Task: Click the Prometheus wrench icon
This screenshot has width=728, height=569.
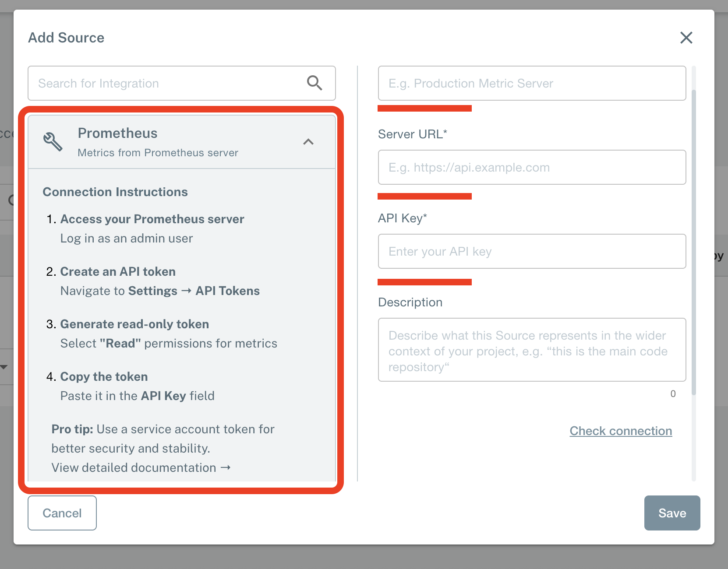Action: coord(53,142)
